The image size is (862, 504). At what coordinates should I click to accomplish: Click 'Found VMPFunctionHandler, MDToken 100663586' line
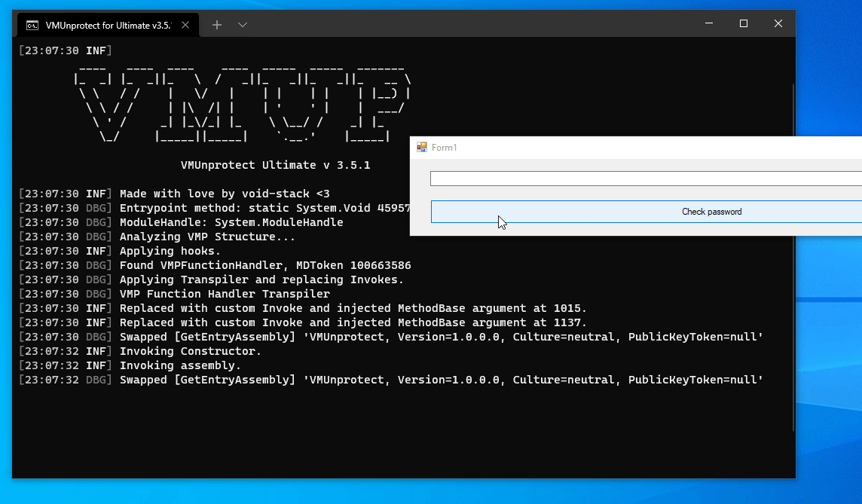click(x=215, y=265)
